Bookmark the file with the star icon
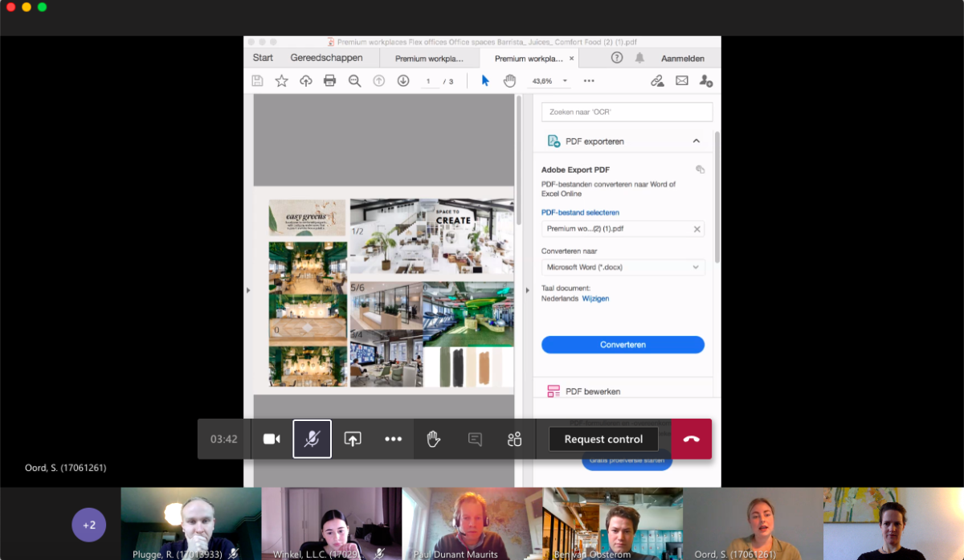The image size is (964, 560). tap(281, 80)
